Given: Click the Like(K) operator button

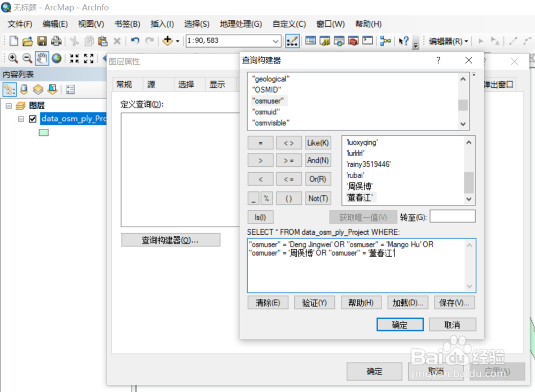Looking at the screenshot, I should click(x=318, y=143).
